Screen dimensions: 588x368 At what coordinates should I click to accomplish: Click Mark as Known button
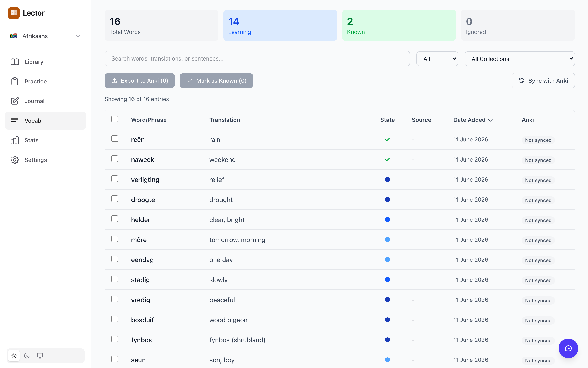pos(216,81)
